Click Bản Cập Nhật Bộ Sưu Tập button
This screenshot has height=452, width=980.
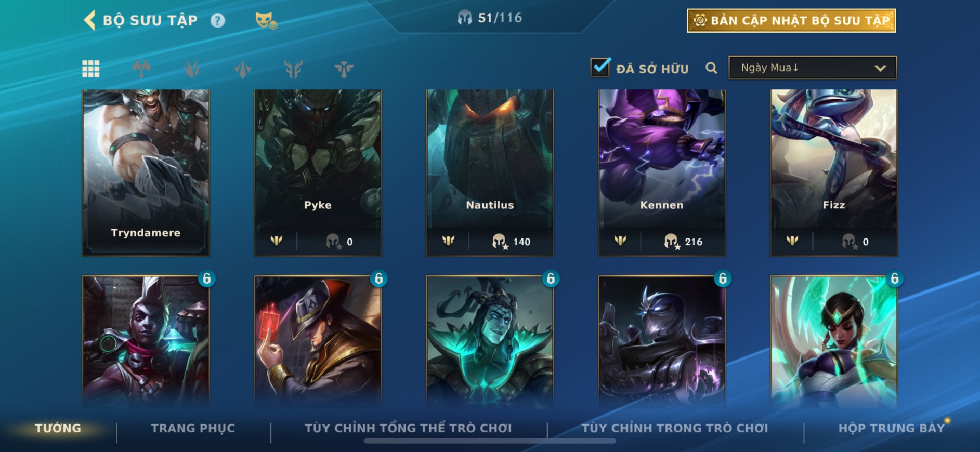[791, 21]
